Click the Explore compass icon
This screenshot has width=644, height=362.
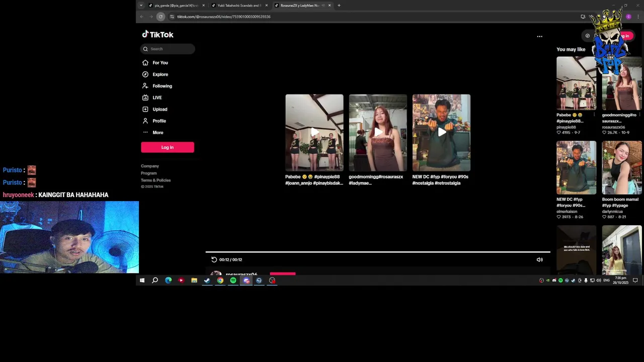point(145,74)
